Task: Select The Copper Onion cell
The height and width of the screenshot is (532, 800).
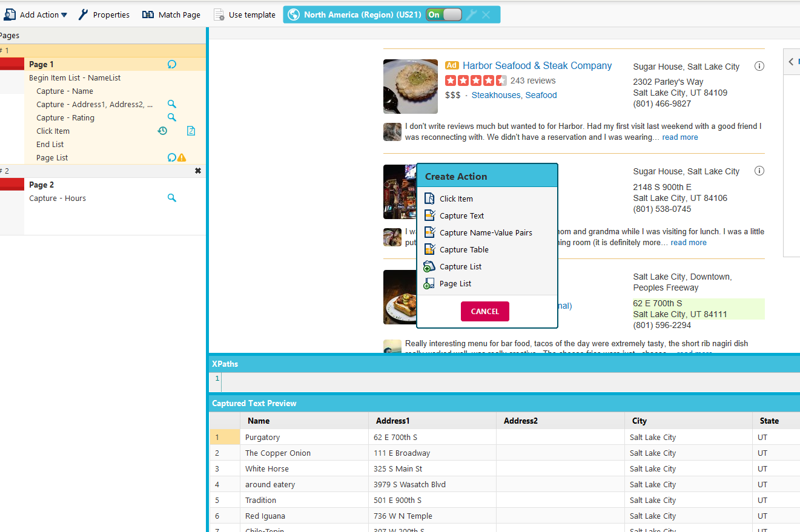Action: (x=304, y=453)
